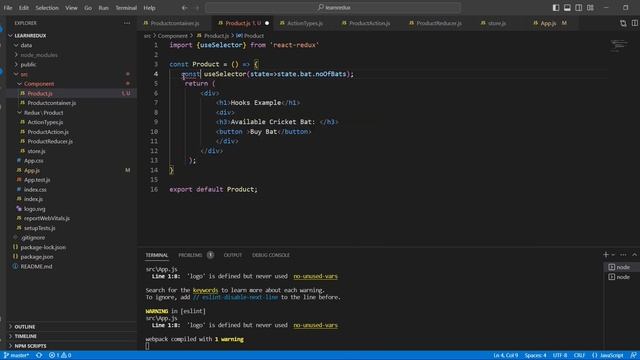Open compare changes icon in editor toolbar
The height and width of the screenshot is (360, 640).
pyautogui.click(x=623, y=23)
